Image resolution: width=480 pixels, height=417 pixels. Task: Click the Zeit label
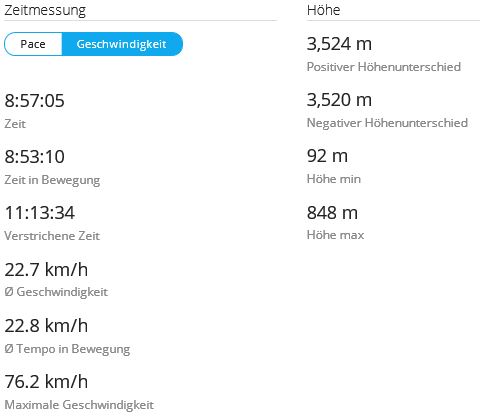(x=15, y=124)
